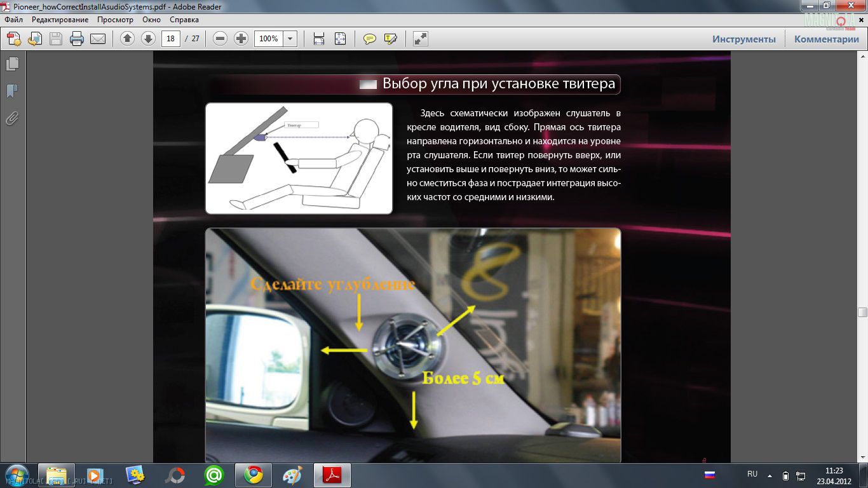Open the Справка menu
This screenshot has width=868, height=488.
(184, 20)
